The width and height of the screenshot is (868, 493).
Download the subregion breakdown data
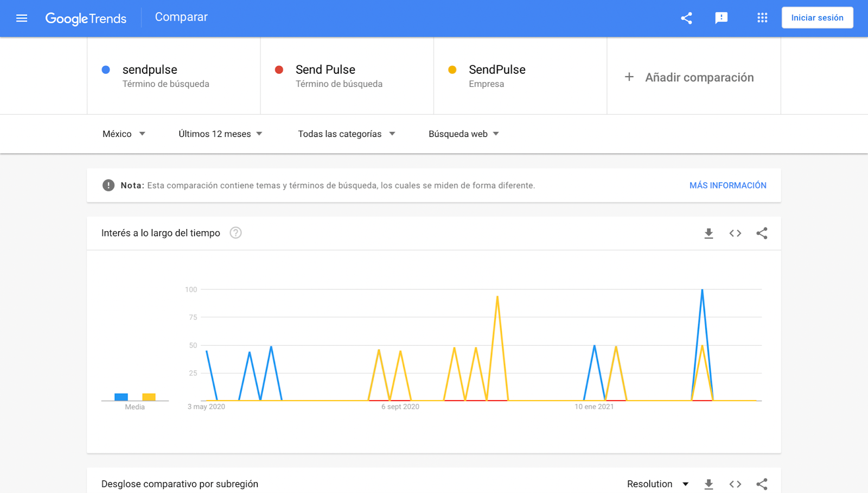709,484
